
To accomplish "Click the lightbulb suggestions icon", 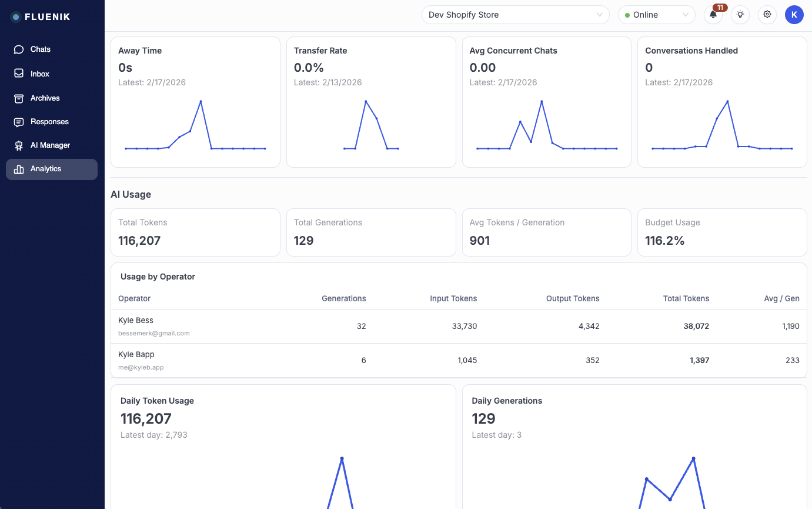I will pyautogui.click(x=740, y=15).
